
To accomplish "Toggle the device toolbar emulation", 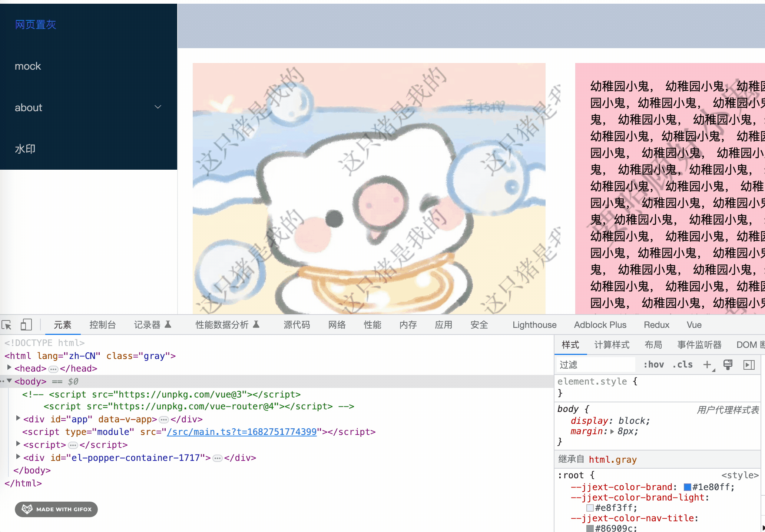I will [x=26, y=324].
